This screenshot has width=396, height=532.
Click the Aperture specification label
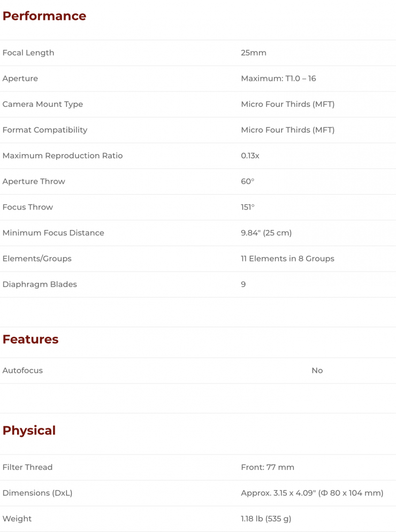[x=20, y=79]
